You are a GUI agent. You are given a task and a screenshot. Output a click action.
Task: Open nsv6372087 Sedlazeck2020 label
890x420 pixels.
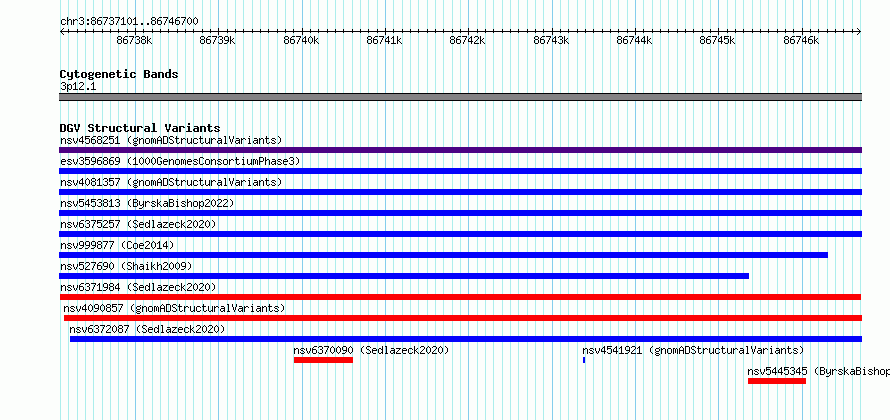click(147, 329)
